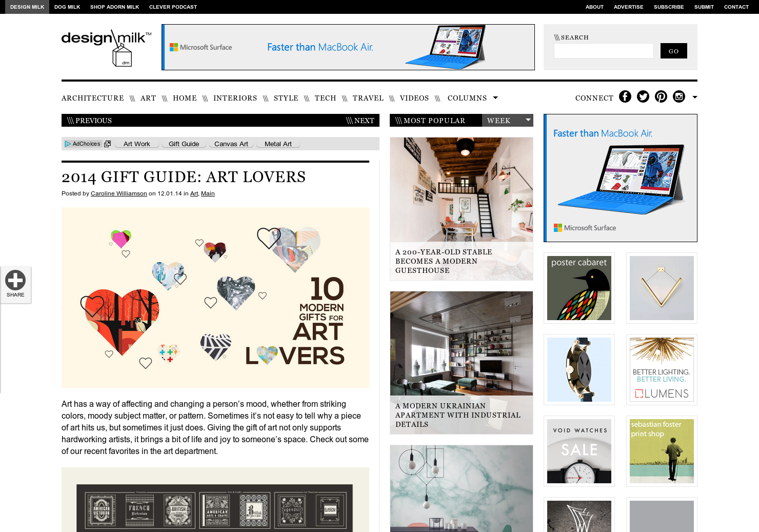Open the CLEVER PODCAST top bar link
This screenshot has height=532, width=759.
tap(173, 7)
